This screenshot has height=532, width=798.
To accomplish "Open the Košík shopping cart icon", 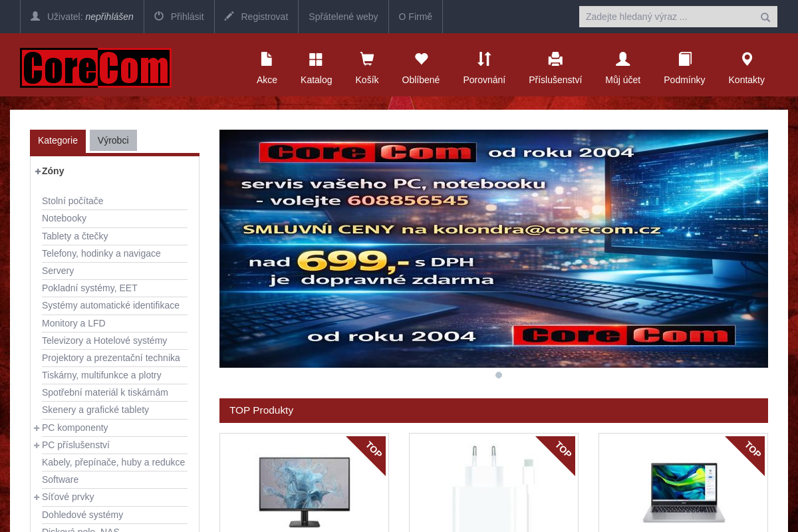I will pos(366,59).
